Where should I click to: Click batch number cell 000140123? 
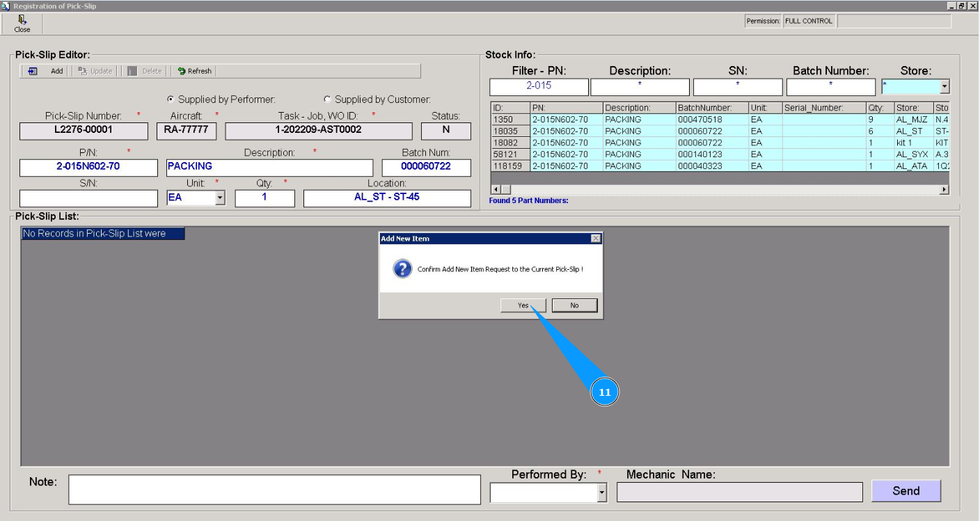[x=712, y=154]
